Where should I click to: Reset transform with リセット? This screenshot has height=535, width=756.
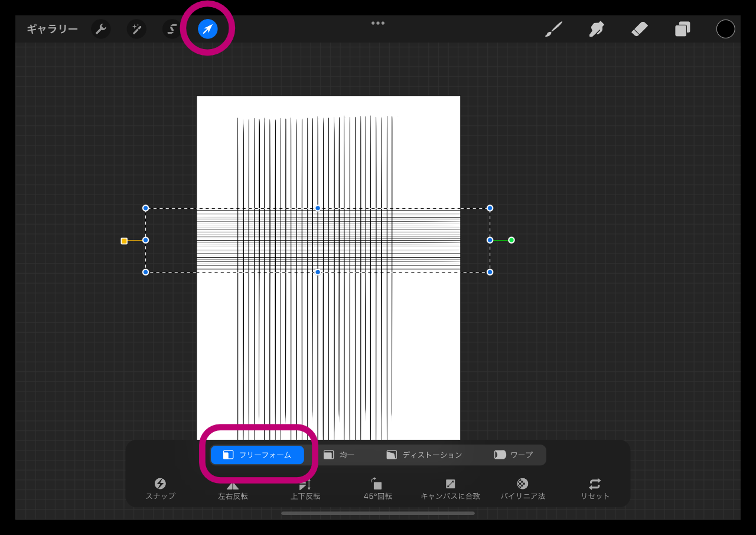(595, 489)
